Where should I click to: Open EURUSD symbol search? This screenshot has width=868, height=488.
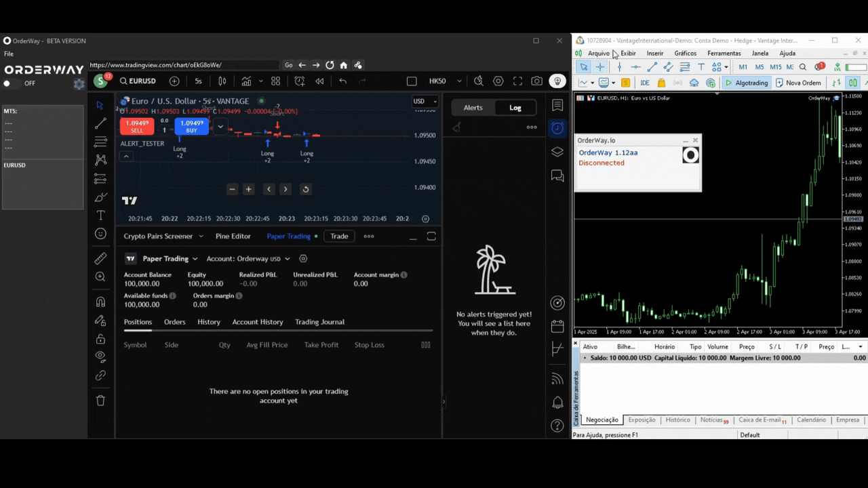[x=138, y=81]
